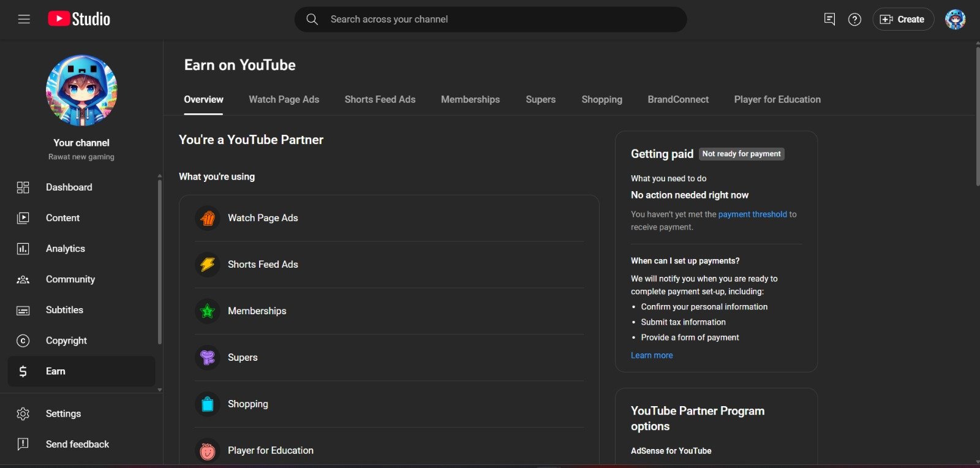The image size is (980, 468).
Task: Click the Getting paid heading
Action: (x=662, y=154)
